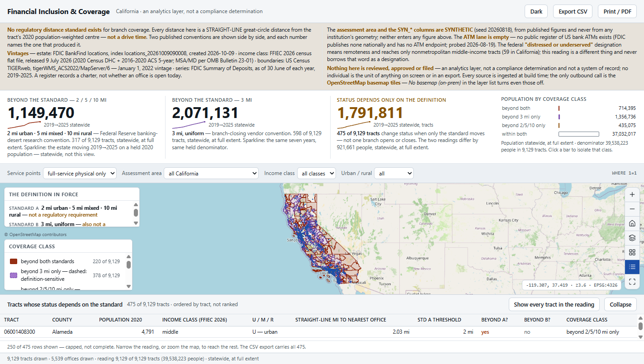Click the tract table's scroll-down arrow
The image size is (644, 364).
(640, 336)
